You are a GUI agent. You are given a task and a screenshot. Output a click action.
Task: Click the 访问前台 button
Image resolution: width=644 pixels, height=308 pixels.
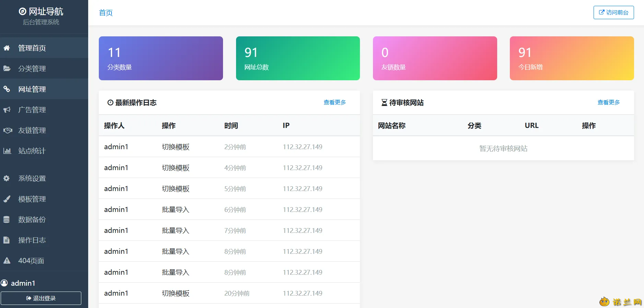point(613,12)
